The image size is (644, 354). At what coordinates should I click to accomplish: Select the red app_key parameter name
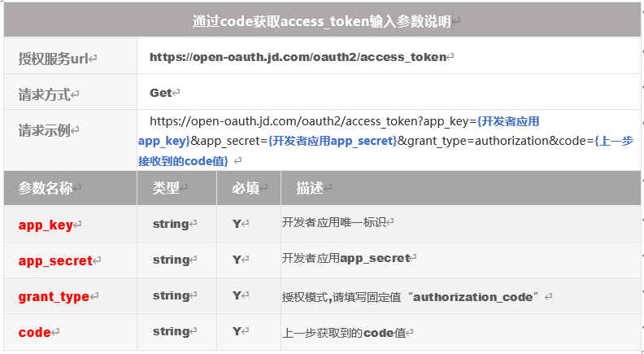(46, 225)
